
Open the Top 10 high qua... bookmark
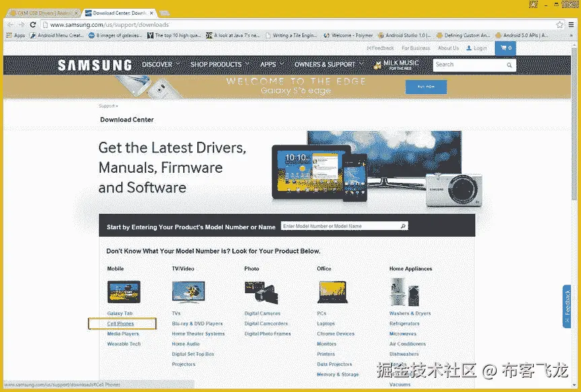point(174,35)
